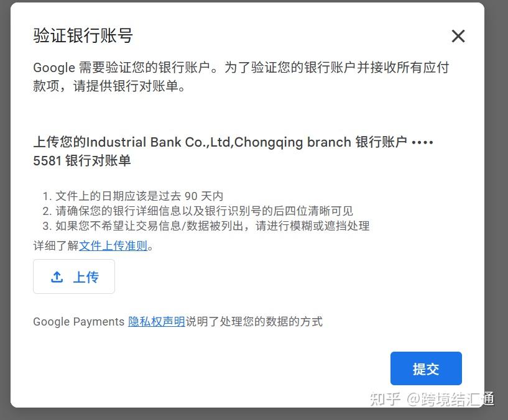Image resolution: width=508 pixels, height=420 pixels.
Task: Close the 验证银行账号 dialog with the X
Action: [458, 36]
